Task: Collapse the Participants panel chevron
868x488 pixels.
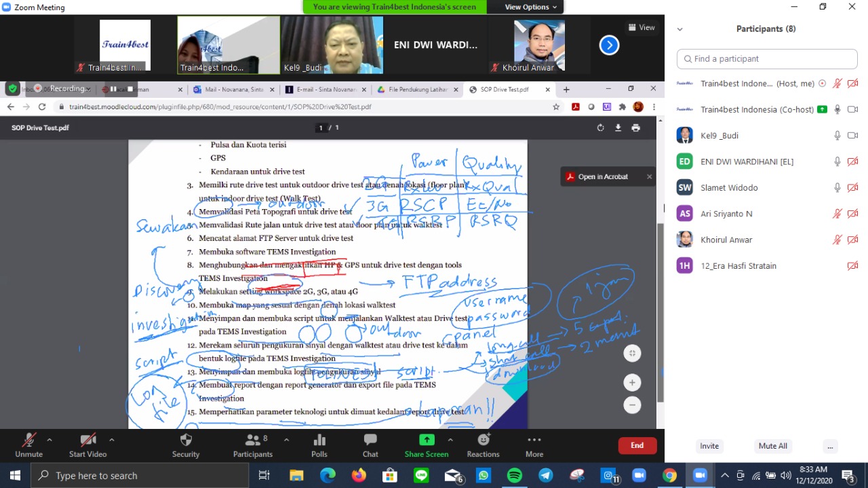Action: pos(680,29)
